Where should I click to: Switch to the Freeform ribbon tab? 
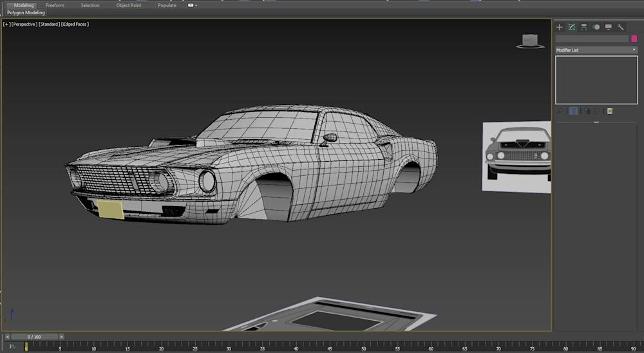pyautogui.click(x=55, y=5)
